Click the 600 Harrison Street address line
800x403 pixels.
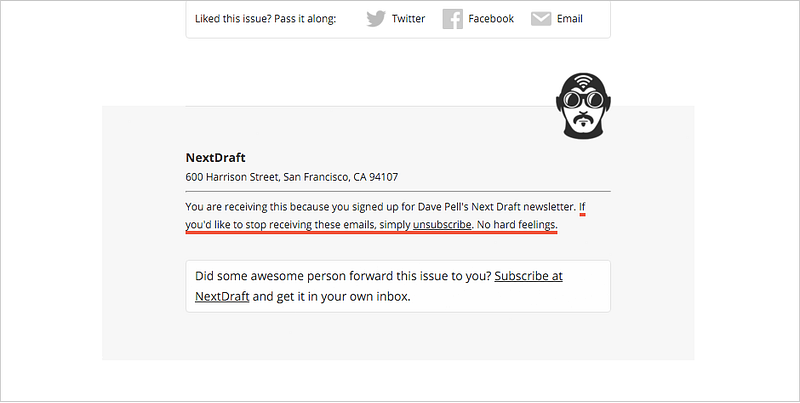(292, 177)
